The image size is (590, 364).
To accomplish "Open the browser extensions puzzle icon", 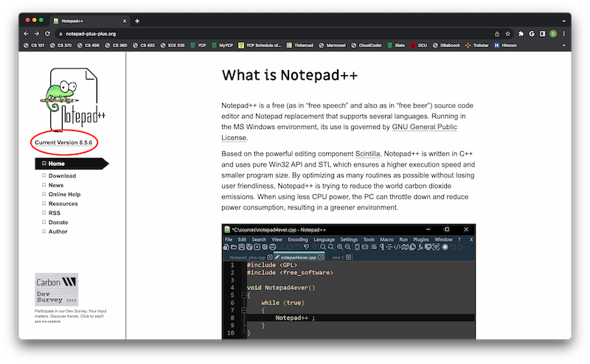I will click(521, 34).
